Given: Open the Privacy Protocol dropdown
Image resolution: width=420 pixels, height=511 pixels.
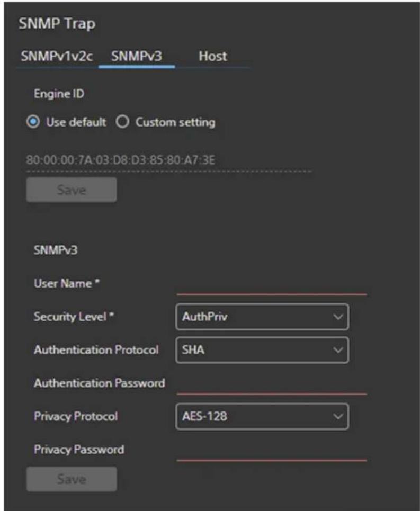Looking at the screenshot, I should tap(262, 417).
